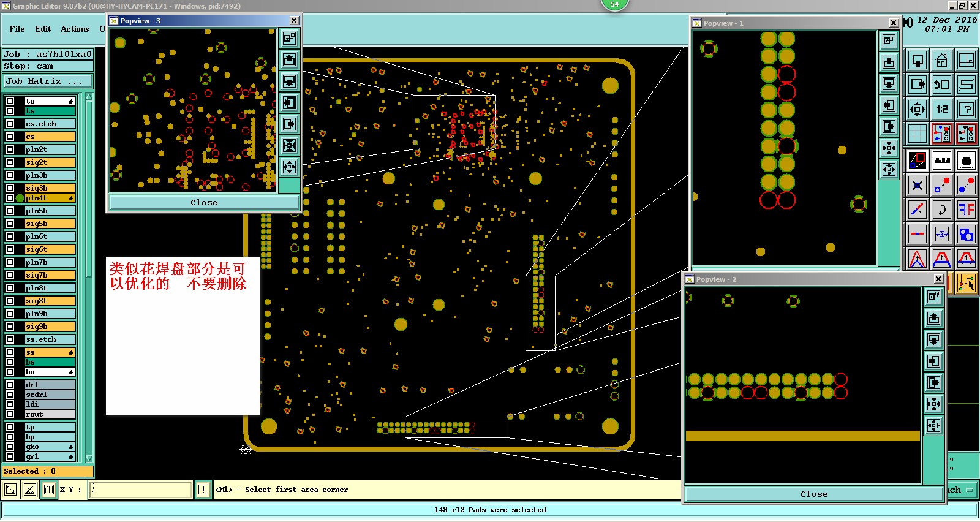Click the horizontal red-blue line segment icon
This screenshot has width=980, height=522.
pyautogui.click(x=918, y=234)
